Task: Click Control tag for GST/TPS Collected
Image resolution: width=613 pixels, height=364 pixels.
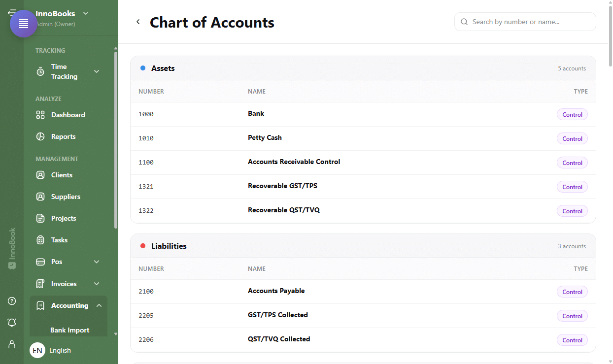Action: click(572, 316)
